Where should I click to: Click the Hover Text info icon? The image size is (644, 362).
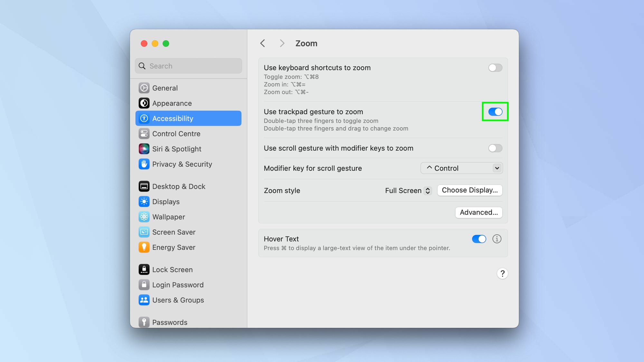pos(497,239)
